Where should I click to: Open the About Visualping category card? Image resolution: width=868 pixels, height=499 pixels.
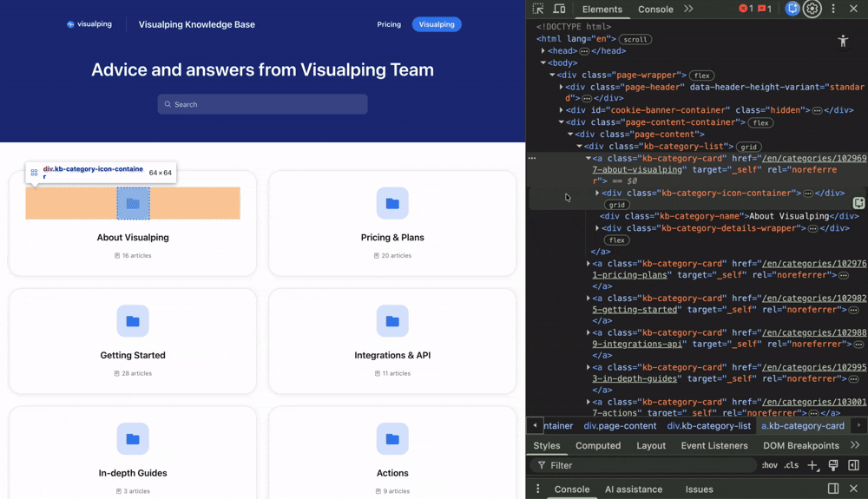[x=133, y=223]
